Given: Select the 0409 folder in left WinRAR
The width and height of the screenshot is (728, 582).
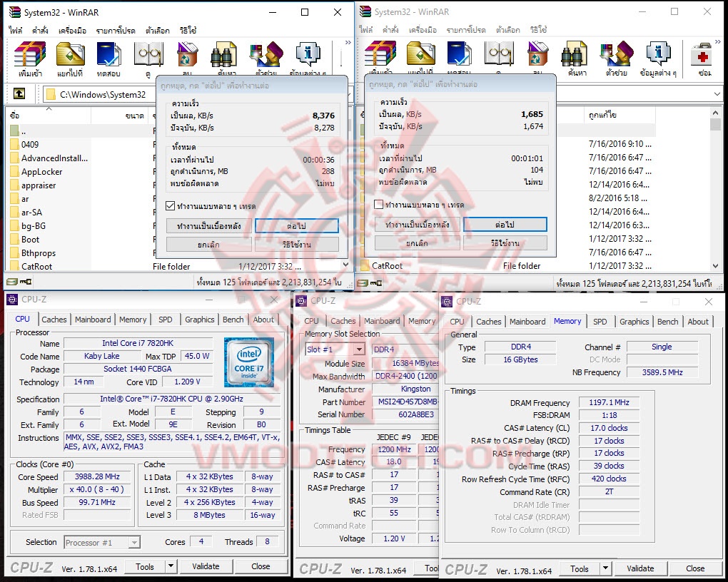Looking at the screenshot, I should tap(30, 144).
